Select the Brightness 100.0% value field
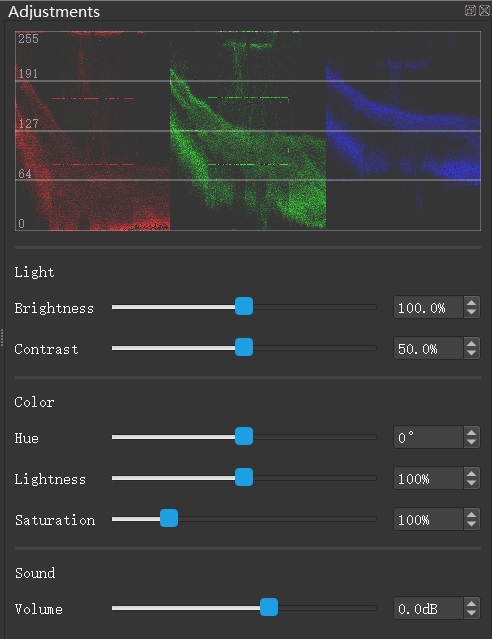The image size is (492, 639). click(428, 307)
